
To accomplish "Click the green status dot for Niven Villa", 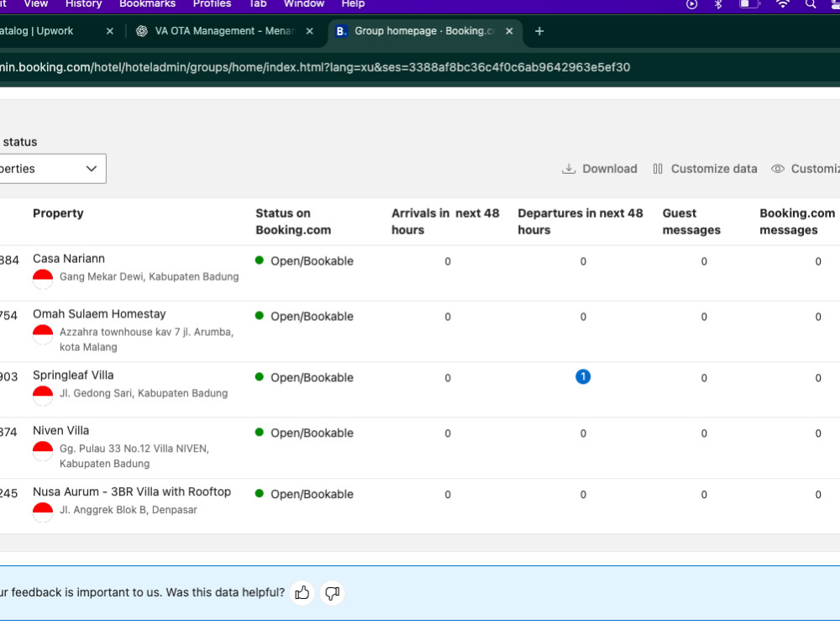I will [260, 433].
